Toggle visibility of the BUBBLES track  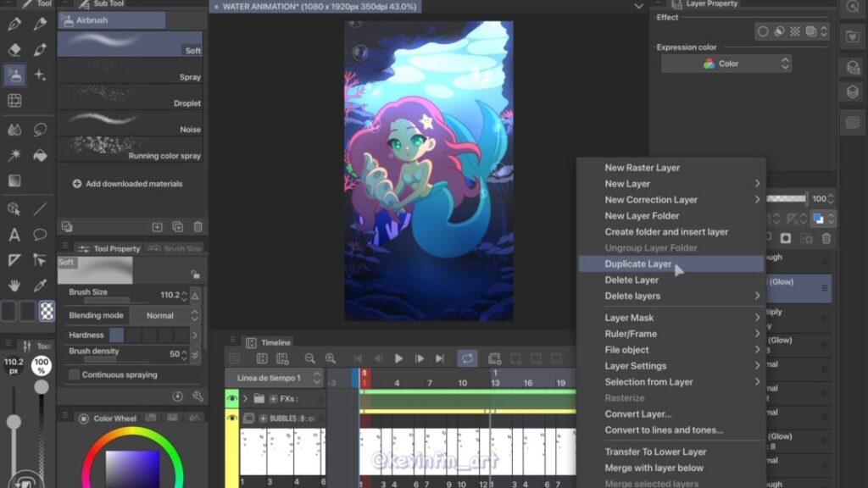pos(232,419)
